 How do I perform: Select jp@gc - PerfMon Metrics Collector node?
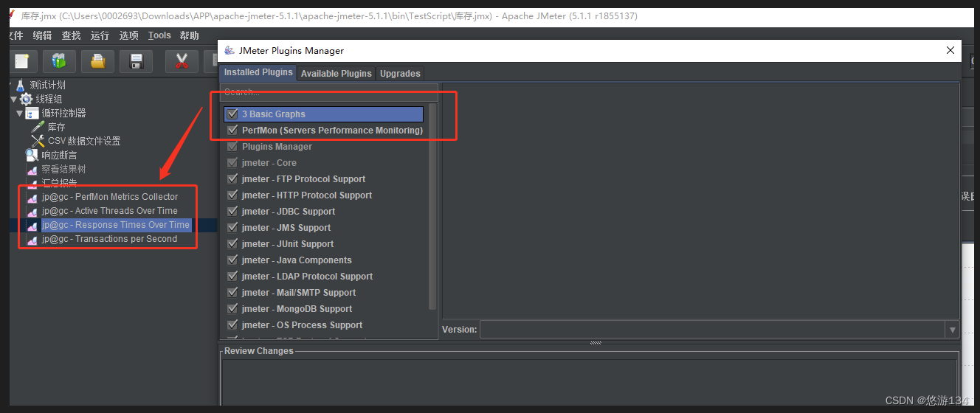(x=110, y=197)
